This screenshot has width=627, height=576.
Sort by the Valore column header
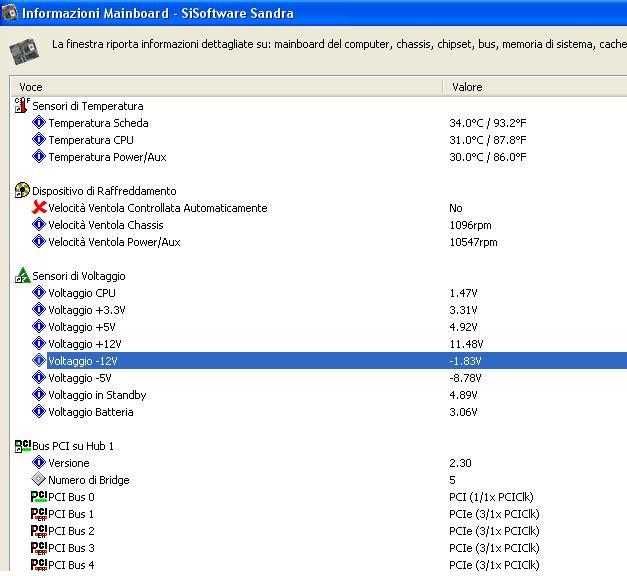click(535, 87)
